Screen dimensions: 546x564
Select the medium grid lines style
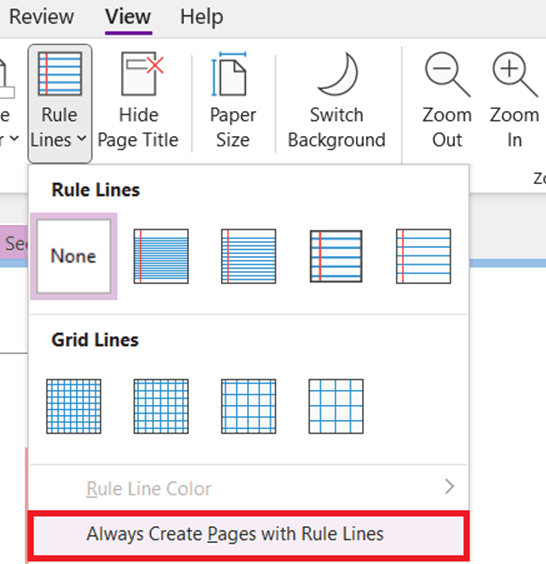coord(161,406)
